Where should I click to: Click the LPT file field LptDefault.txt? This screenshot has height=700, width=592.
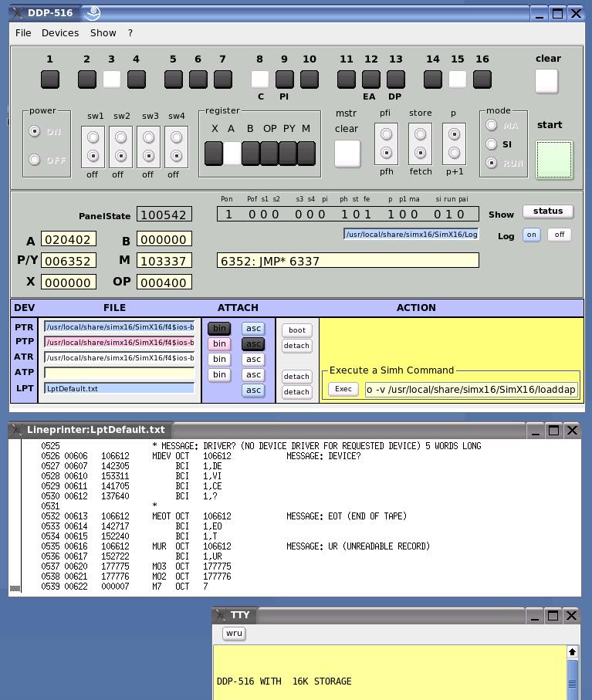119,388
